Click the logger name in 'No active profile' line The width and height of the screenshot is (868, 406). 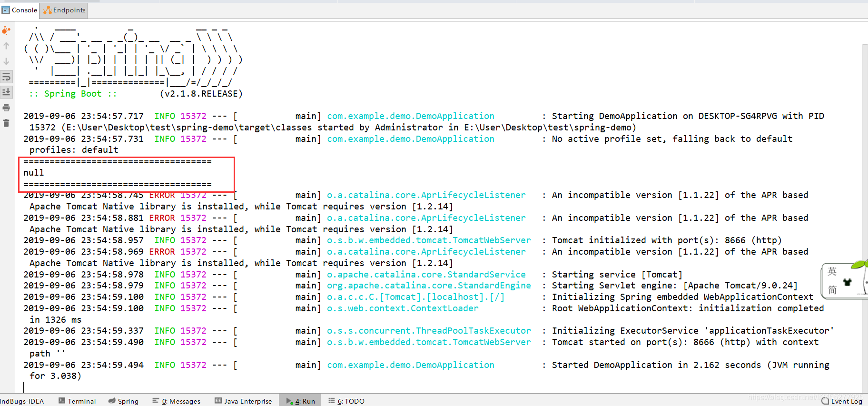[411, 139]
